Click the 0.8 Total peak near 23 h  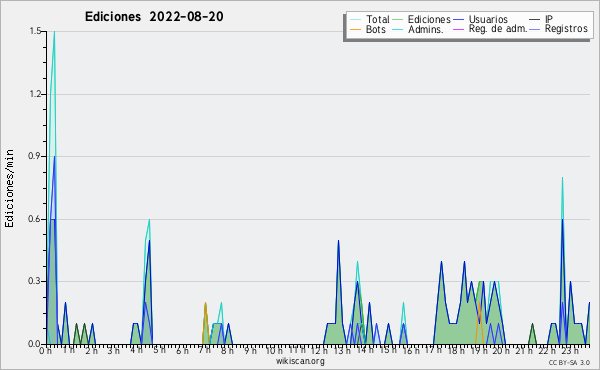[562, 178]
